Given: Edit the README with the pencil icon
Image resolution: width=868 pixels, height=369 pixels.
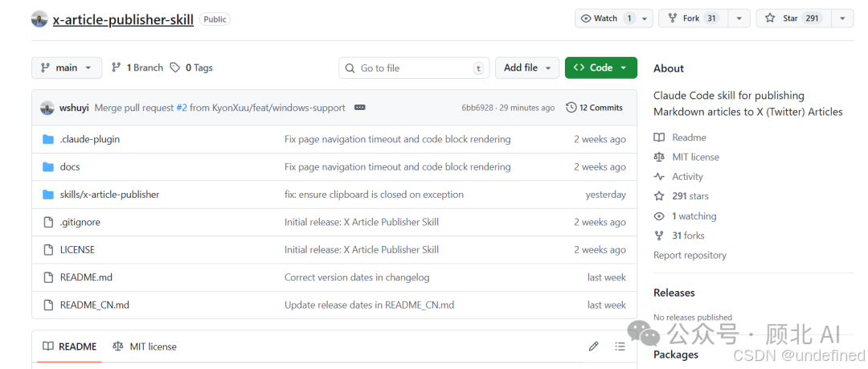Looking at the screenshot, I should coord(594,346).
